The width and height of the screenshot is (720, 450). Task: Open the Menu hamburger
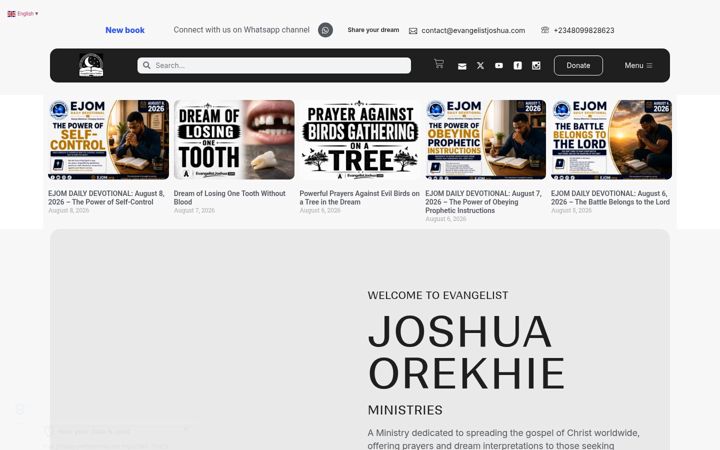[x=638, y=65]
